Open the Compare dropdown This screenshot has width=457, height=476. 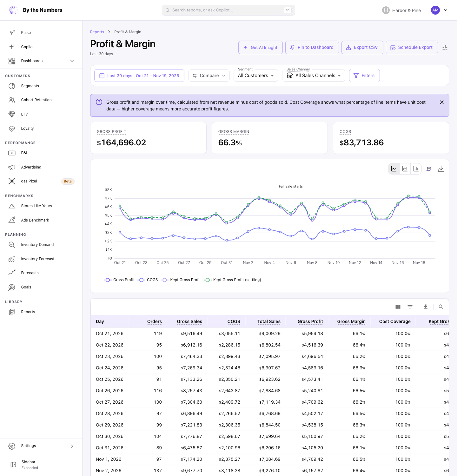pyautogui.click(x=209, y=76)
